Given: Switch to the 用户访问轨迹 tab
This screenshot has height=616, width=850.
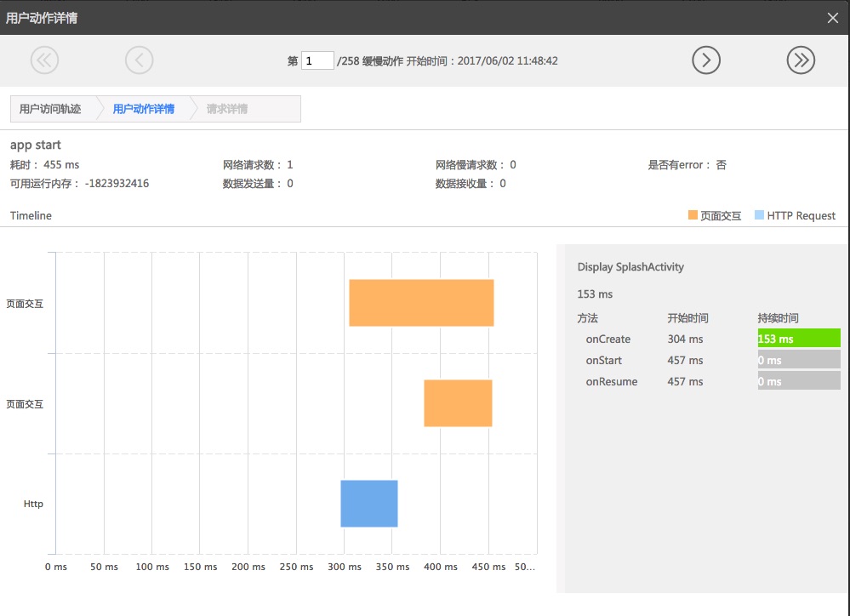Looking at the screenshot, I should click(x=50, y=109).
